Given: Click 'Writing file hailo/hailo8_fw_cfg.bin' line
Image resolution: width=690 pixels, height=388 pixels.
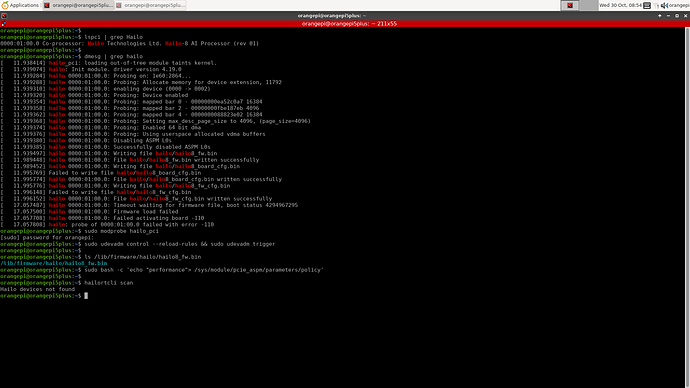Looking at the screenshot, I should point(115,186).
